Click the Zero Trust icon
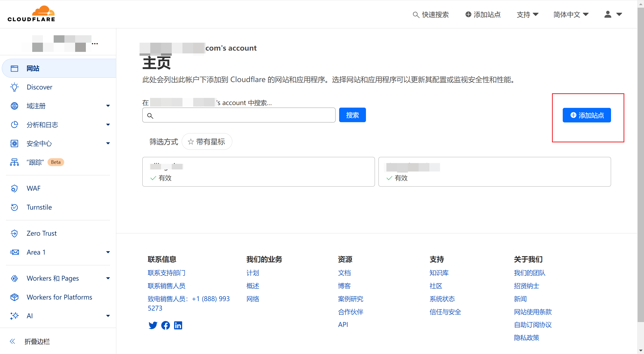644x354 pixels. (15, 233)
